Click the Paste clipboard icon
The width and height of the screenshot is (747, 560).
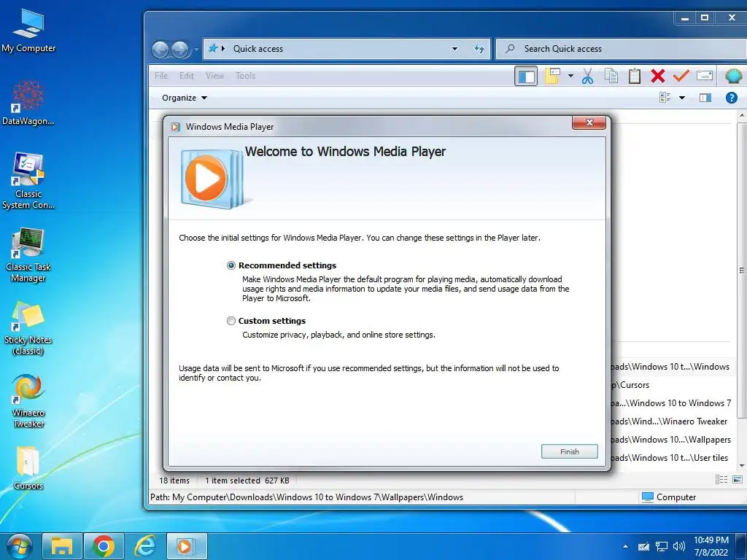pyautogui.click(x=634, y=76)
